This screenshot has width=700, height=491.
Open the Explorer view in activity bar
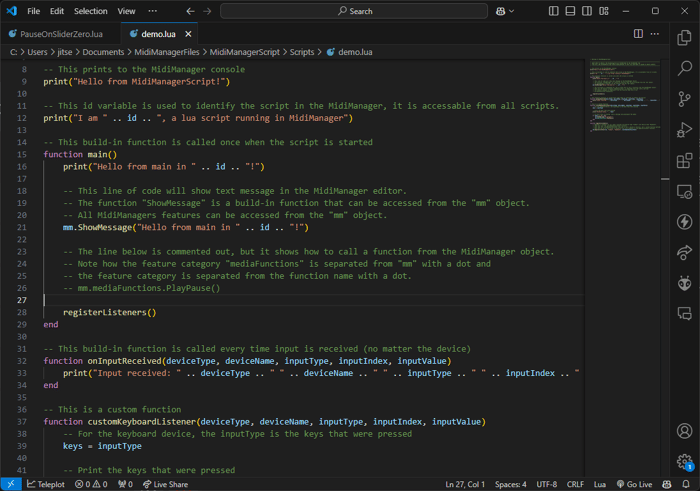pos(684,37)
